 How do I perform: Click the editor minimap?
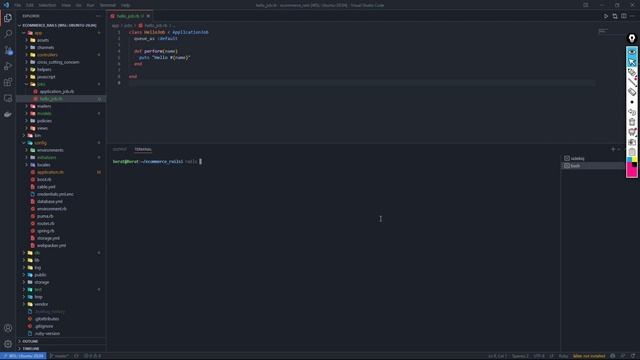click(x=610, y=31)
